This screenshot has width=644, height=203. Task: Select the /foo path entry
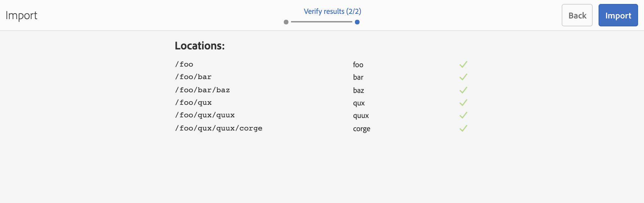pyautogui.click(x=184, y=64)
